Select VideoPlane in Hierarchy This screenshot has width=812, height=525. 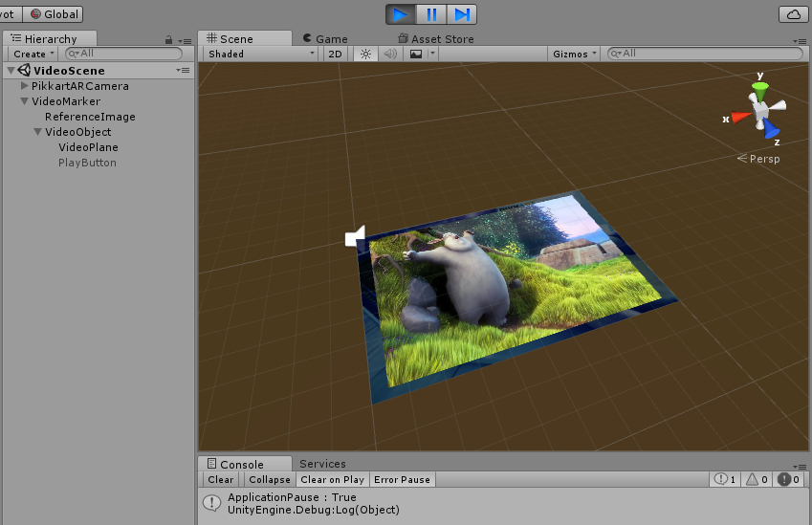point(88,147)
